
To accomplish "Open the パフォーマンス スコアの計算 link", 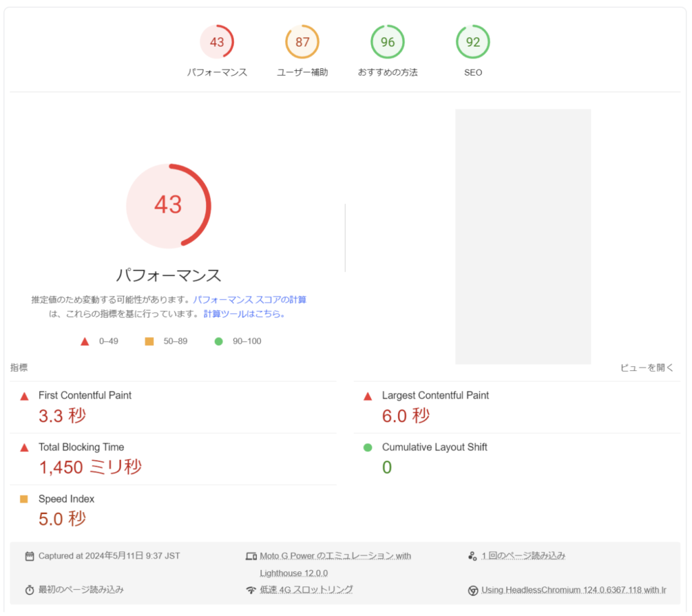I will coord(249,299).
